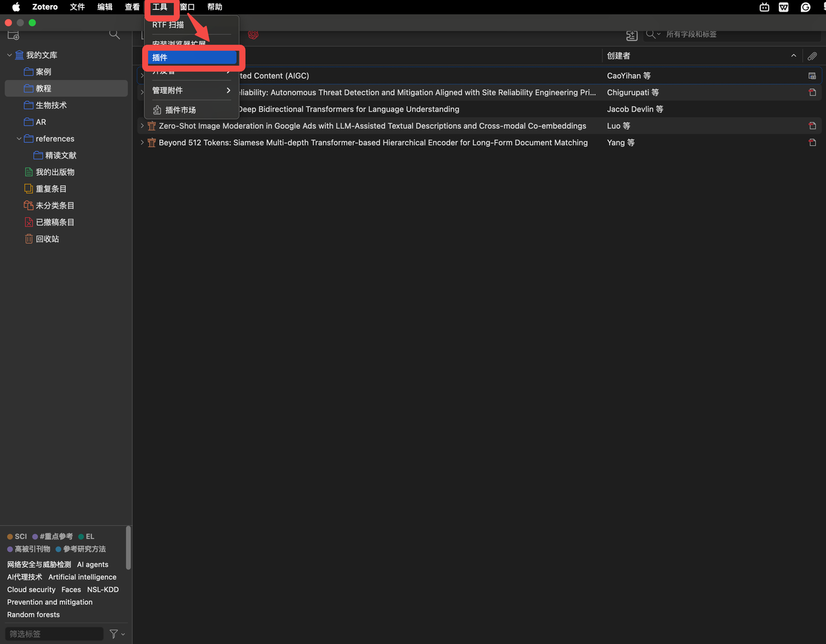Open the Apple menu

coord(16,7)
